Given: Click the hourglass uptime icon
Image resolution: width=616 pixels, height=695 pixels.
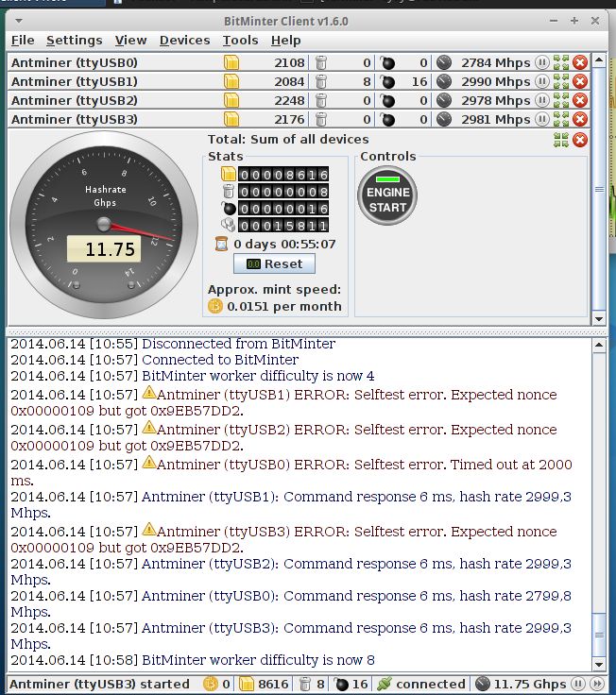Looking at the screenshot, I should pyautogui.click(x=221, y=244).
